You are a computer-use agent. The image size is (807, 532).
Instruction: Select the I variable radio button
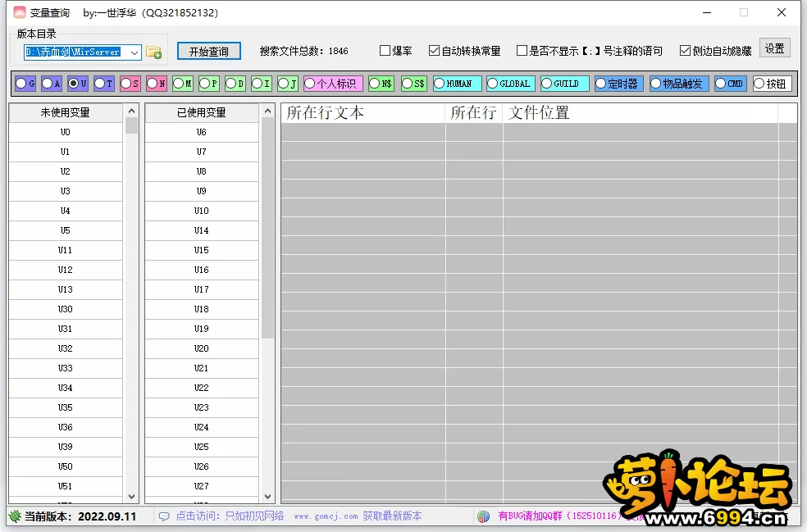(x=262, y=84)
